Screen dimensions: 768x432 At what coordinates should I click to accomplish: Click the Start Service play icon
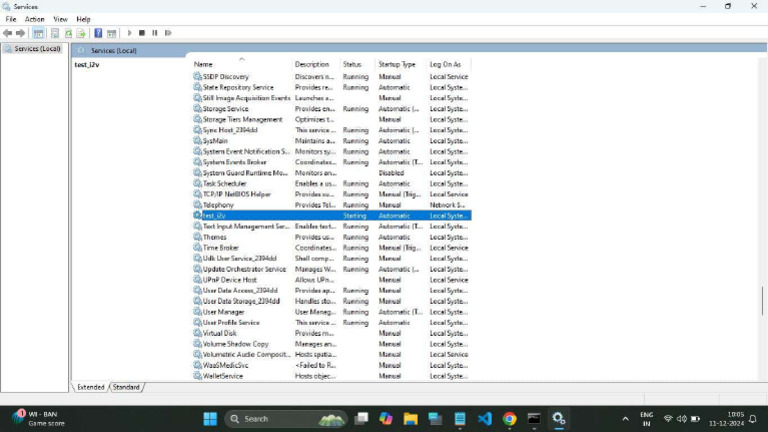129,33
